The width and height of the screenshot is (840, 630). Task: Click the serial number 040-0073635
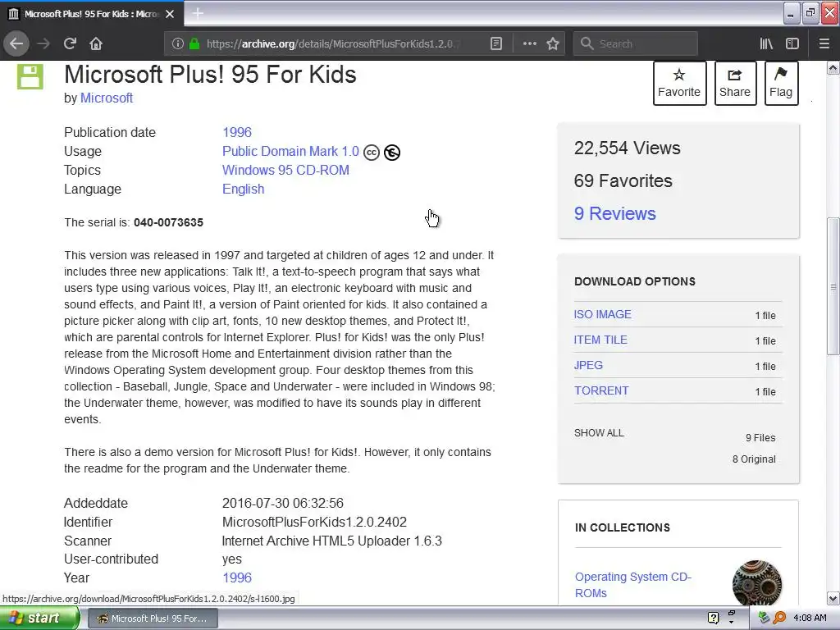[168, 222]
